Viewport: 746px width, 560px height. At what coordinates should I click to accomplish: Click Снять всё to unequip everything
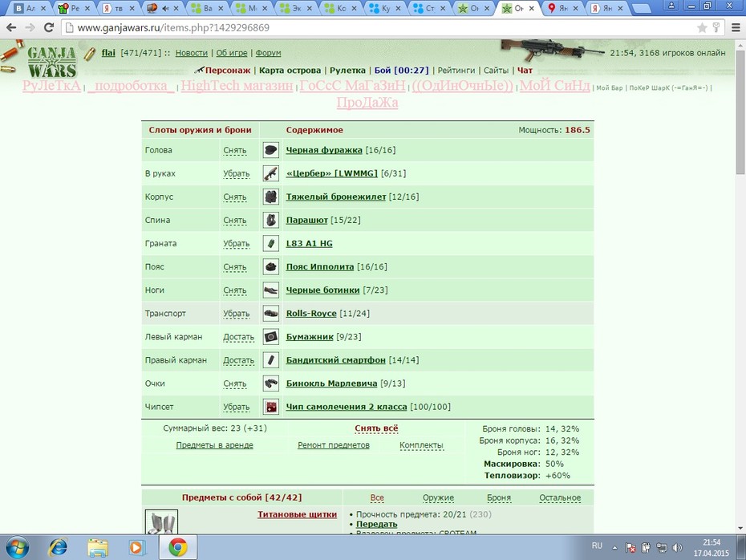click(x=376, y=428)
